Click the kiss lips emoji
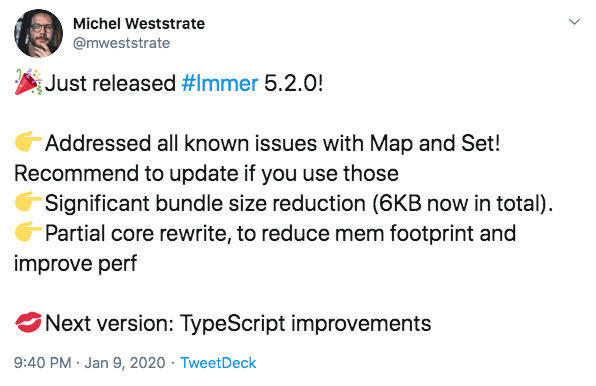The image size is (596, 386). pyautogui.click(x=28, y=322)
